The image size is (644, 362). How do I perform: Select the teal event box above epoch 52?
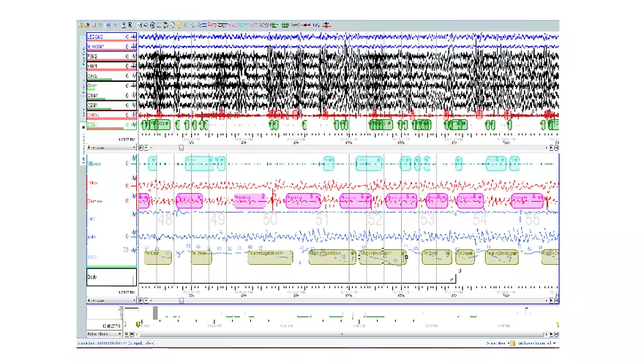pos(369,163)
